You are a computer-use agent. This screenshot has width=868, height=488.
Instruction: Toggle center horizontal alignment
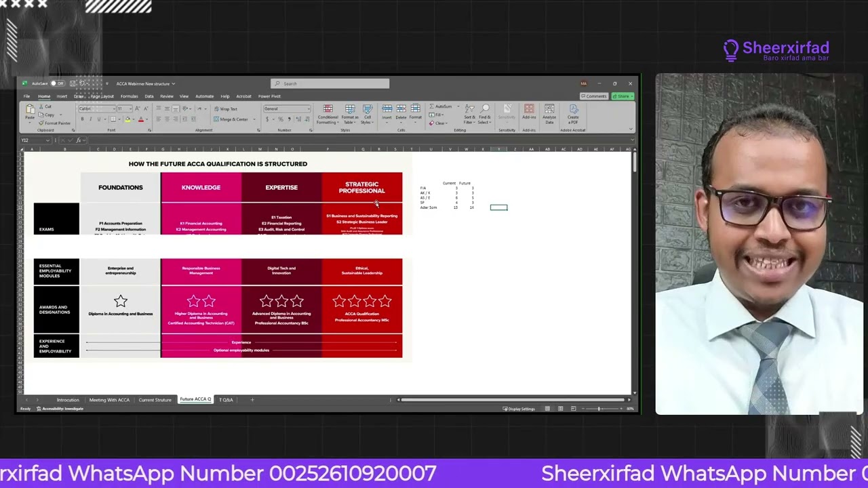point(167,120)
